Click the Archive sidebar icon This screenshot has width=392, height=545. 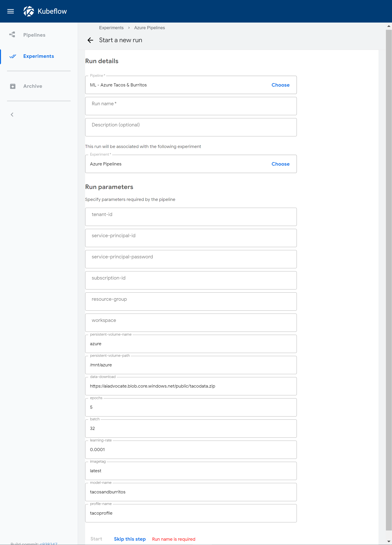coord(12,86)
